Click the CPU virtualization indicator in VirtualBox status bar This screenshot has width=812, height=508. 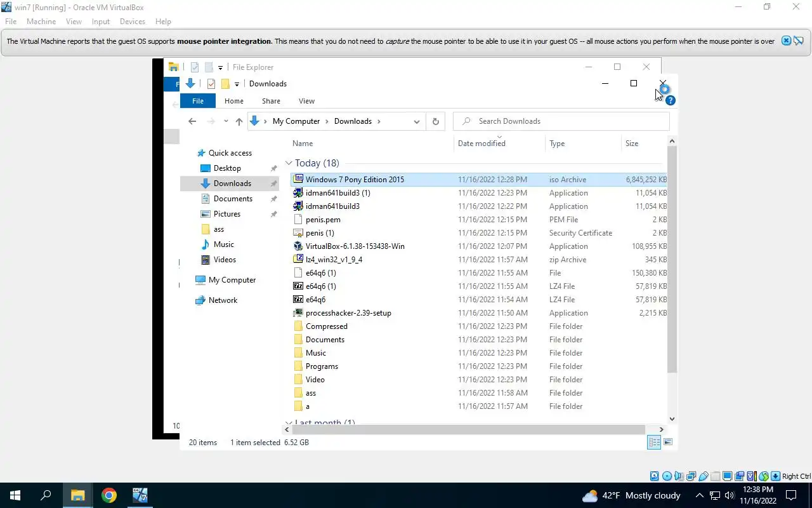tap(752, 476)
